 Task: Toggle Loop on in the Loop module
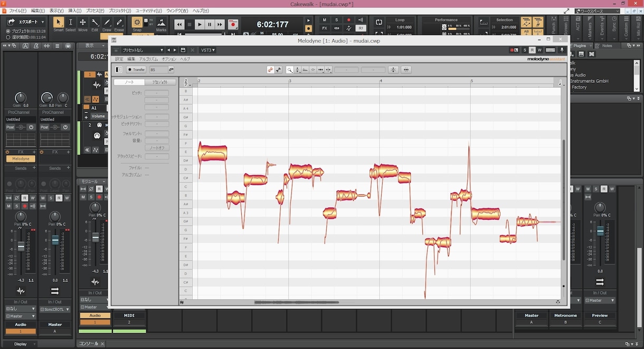(378, 22)
